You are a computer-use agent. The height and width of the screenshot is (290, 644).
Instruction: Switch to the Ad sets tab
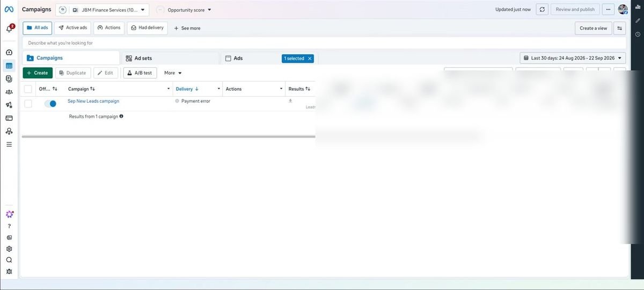tap(171, 58)
